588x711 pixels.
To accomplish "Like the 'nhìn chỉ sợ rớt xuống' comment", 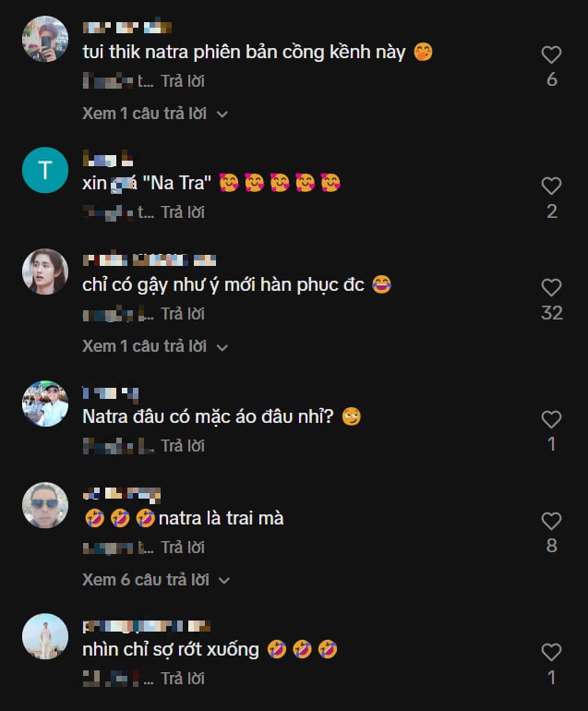I will click(551, 653).
